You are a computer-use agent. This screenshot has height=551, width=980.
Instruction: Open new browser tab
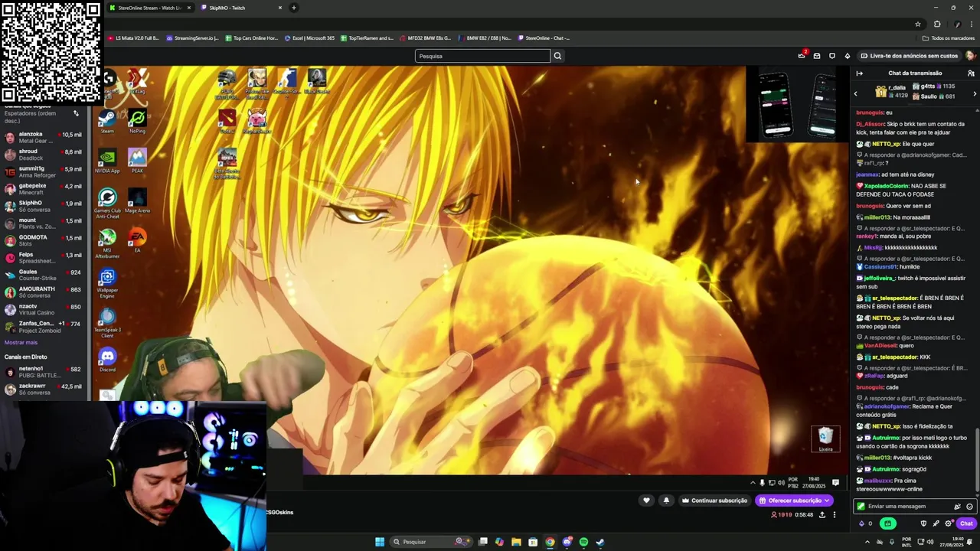click(x=294, y=8)
